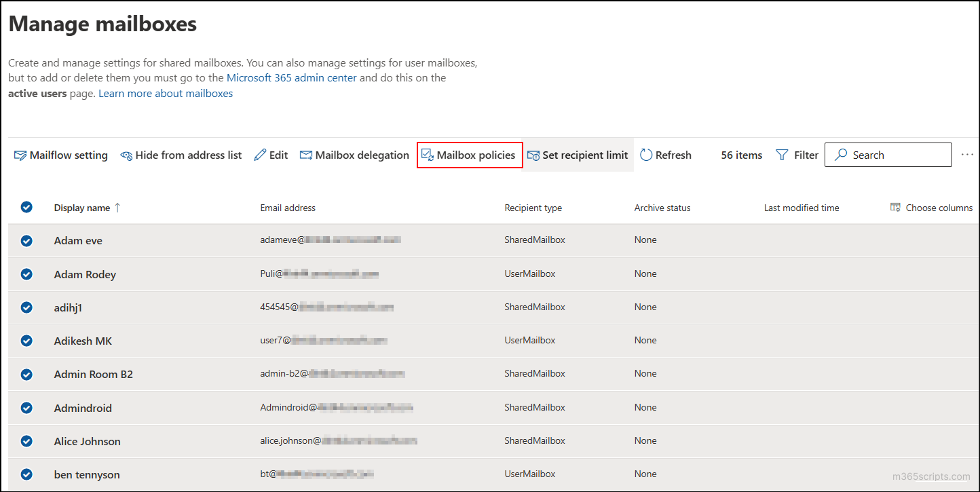Image resolution: width=980 pixels, height=492 pixels.
Task: Toggle the select-all checkbox in the header
Action: (x=26, y=207)
